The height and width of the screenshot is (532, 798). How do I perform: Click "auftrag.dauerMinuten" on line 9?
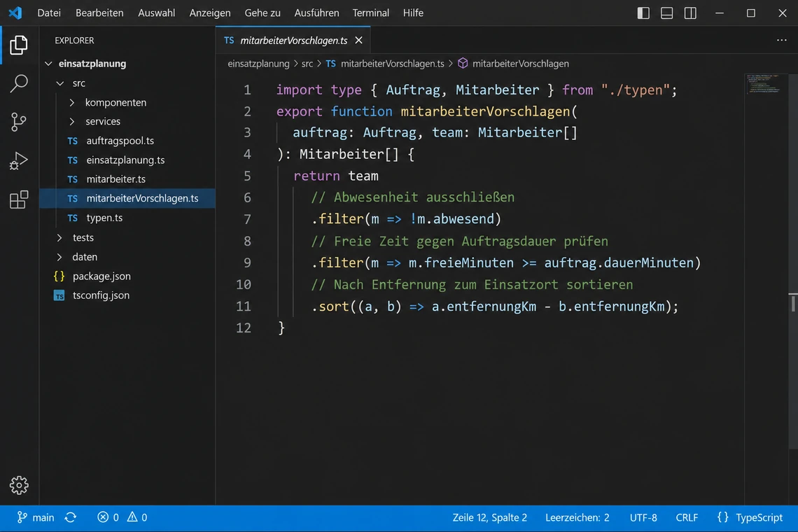click(619, 263)
